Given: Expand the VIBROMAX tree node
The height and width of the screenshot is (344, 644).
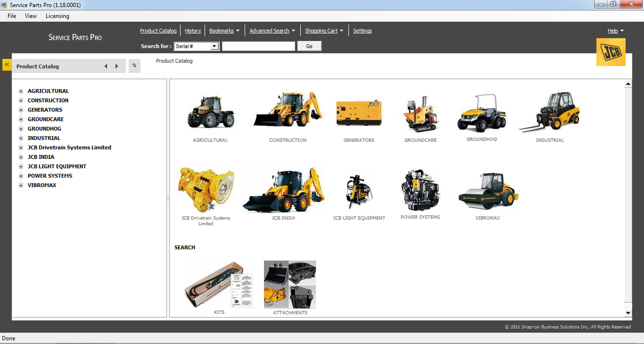Looking at the screenshot, I should [21, 186].
